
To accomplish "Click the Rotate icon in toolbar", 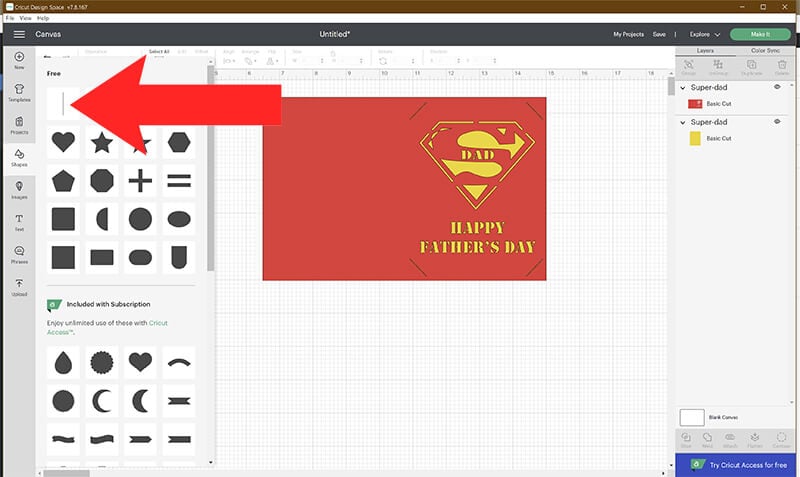I will tap(383, 61).
